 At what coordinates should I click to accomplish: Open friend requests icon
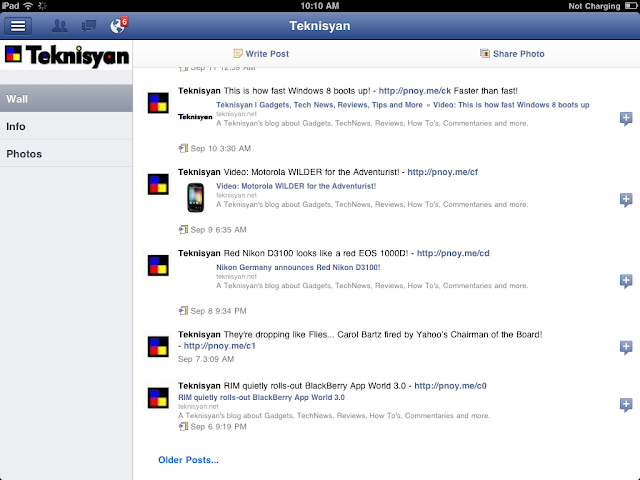(60, 26)
